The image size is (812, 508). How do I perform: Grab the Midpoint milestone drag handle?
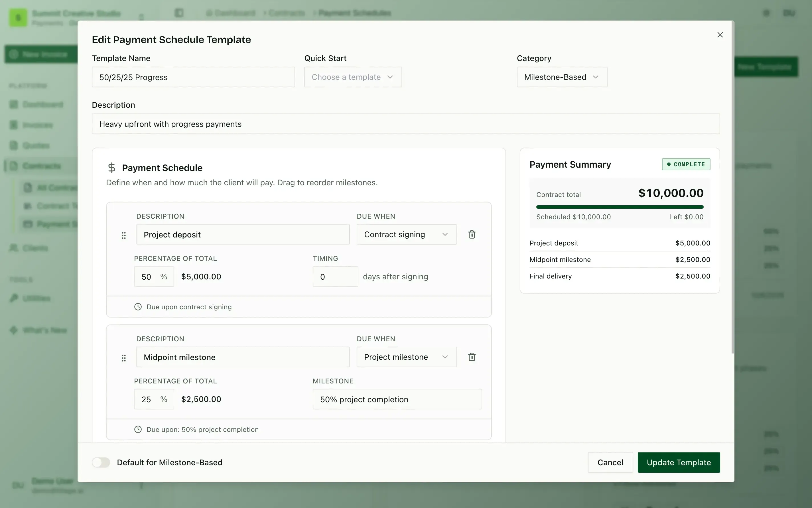point(124,358)
